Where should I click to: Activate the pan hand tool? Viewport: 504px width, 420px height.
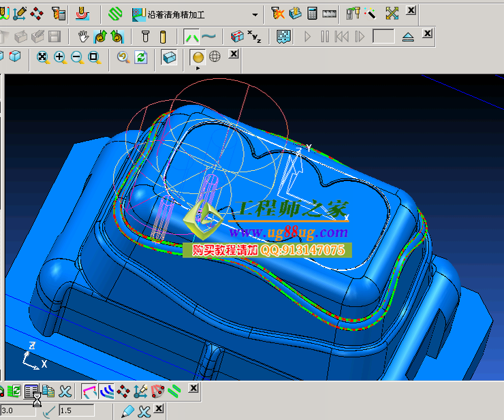83,36
